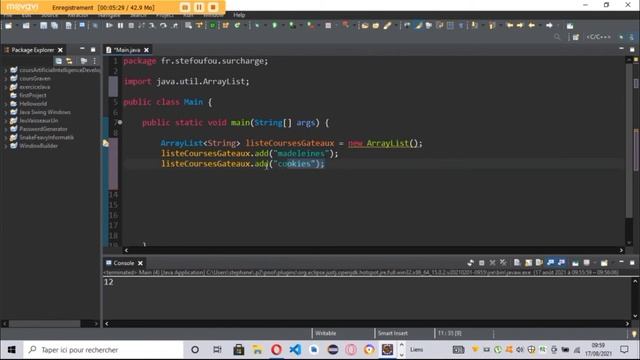
Task: Click the New file toolbar icon
Action: pyautogui.click(x=8, y=26)
